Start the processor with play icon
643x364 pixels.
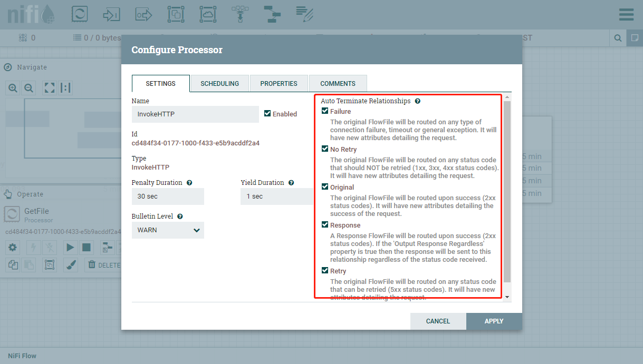click(70, 247)
